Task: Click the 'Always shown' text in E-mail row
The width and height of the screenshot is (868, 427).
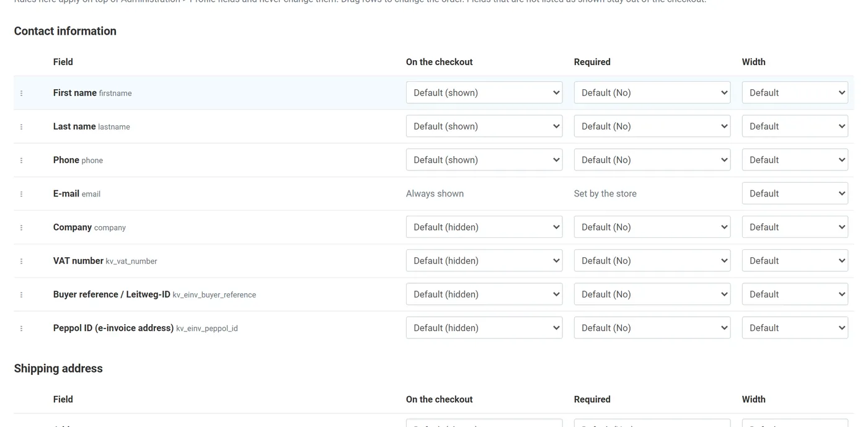Action: coord(435,193)
